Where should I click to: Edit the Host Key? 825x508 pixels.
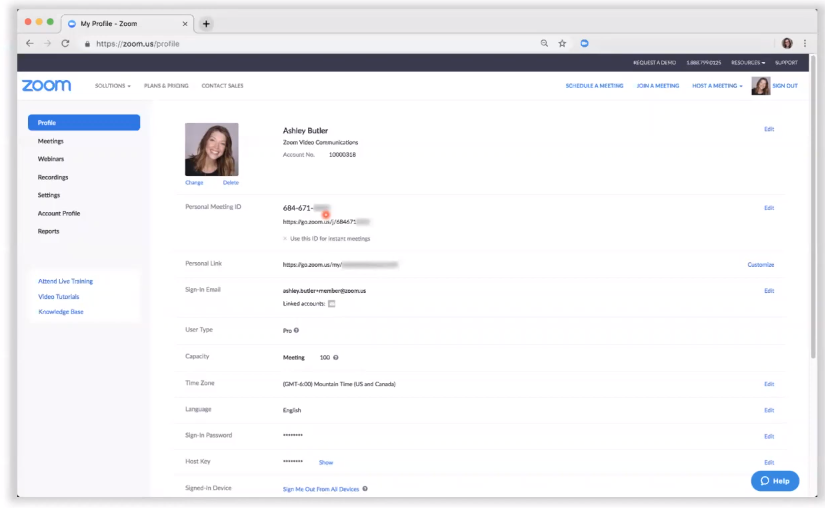(x=769, y=463)
